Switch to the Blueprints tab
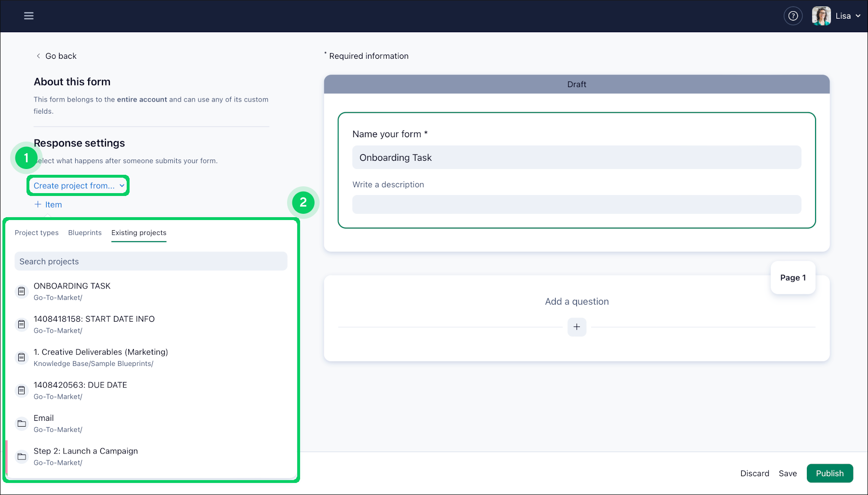 85,233
